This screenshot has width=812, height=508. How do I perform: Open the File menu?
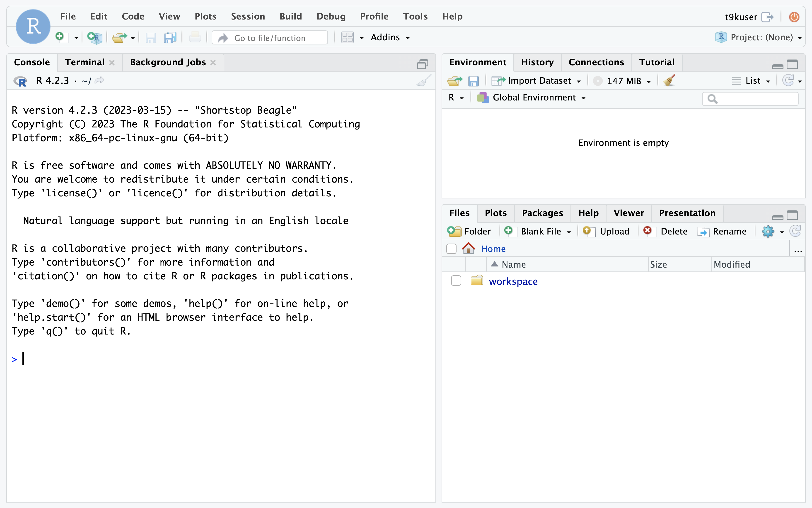click(x=68, y=16)
